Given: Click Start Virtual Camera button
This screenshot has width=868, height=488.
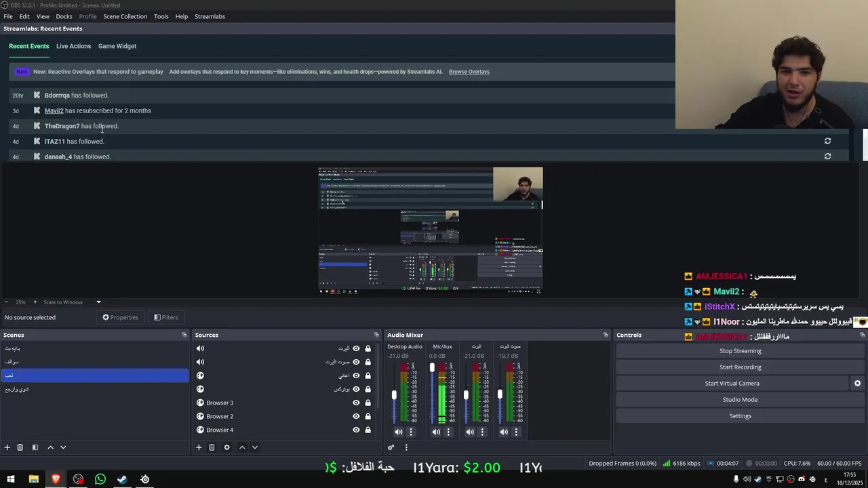Looking at the screenshot, I should coord(732,384).
